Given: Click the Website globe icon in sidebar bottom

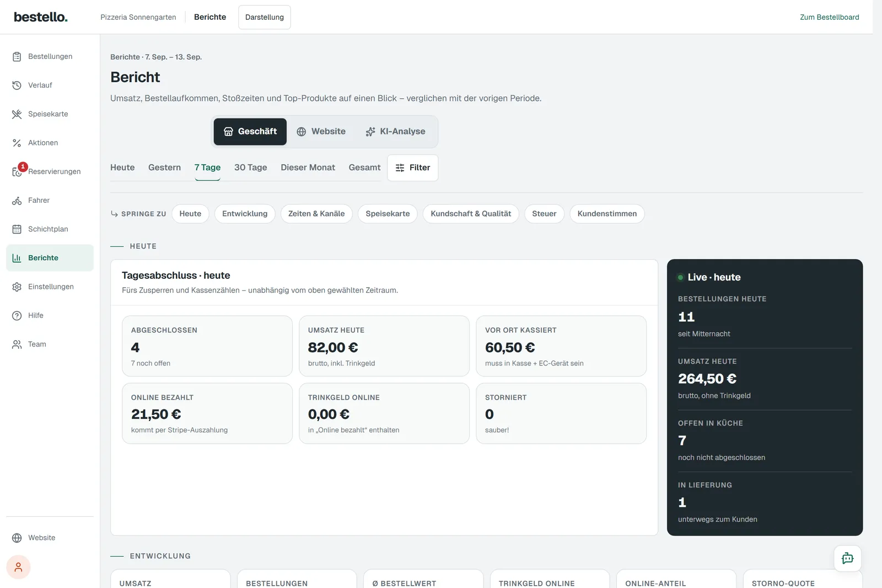Looking at the screenshot, I should tap(17, 538).
